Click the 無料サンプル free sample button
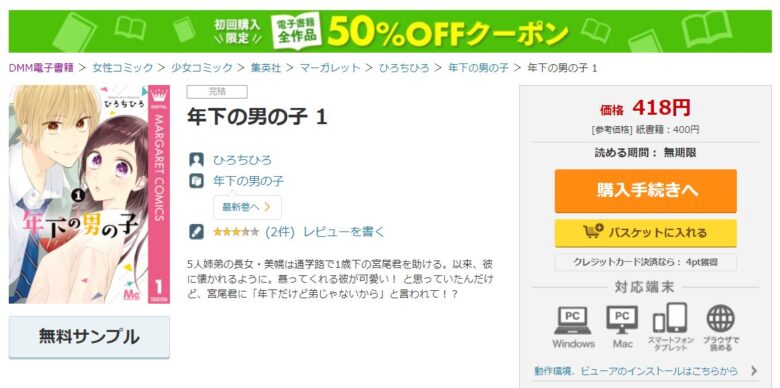Viewport: 780px width, 388px height. (89, 337)
